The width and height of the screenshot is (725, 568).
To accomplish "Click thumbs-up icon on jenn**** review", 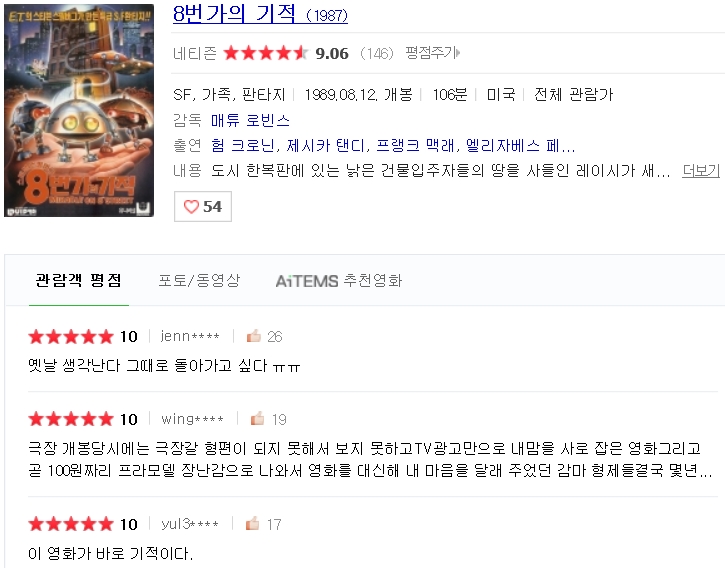I will (254, 336).
